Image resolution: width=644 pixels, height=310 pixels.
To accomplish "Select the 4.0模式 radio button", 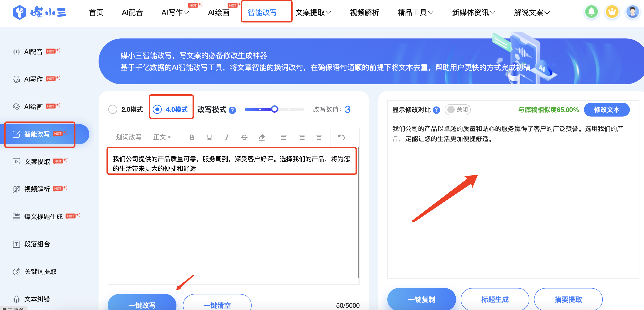I will 157,109.
